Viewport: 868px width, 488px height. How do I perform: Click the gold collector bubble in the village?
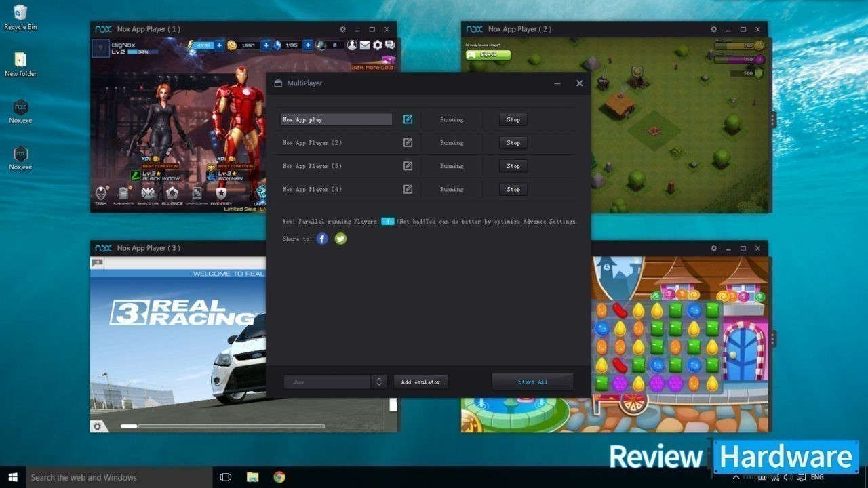tap(637, 70)
